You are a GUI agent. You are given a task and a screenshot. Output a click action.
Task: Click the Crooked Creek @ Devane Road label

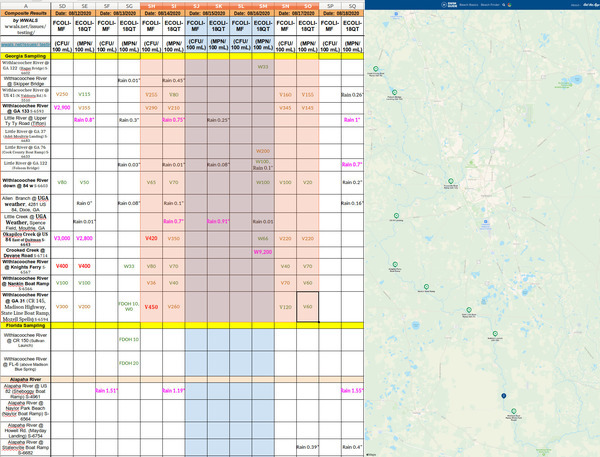point(25,253)
